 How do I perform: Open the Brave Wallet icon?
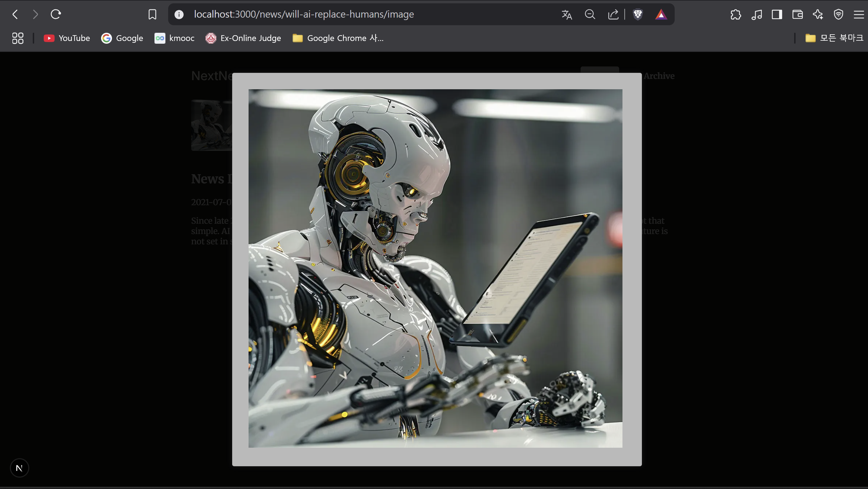pos(797,15)
